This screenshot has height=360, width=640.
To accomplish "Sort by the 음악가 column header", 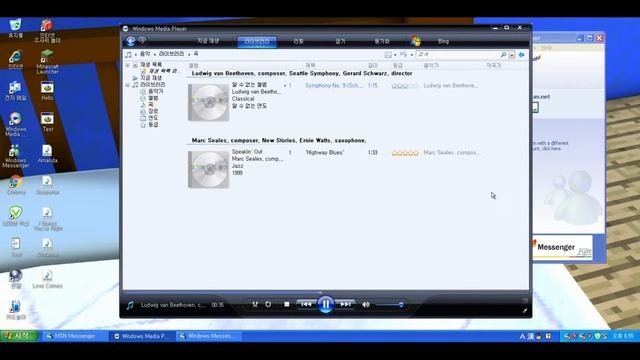I will click(x=431, y=65).
